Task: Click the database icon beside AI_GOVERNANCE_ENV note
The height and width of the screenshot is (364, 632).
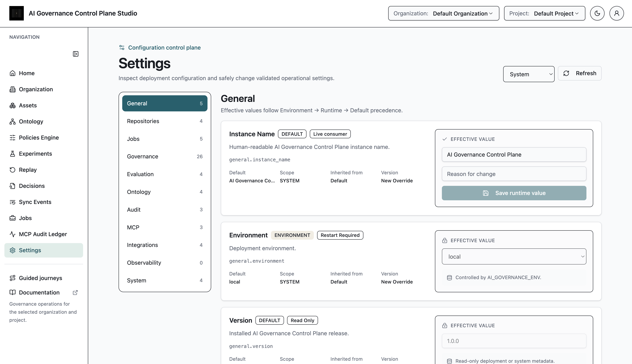Action: click(x=449, y=278)
